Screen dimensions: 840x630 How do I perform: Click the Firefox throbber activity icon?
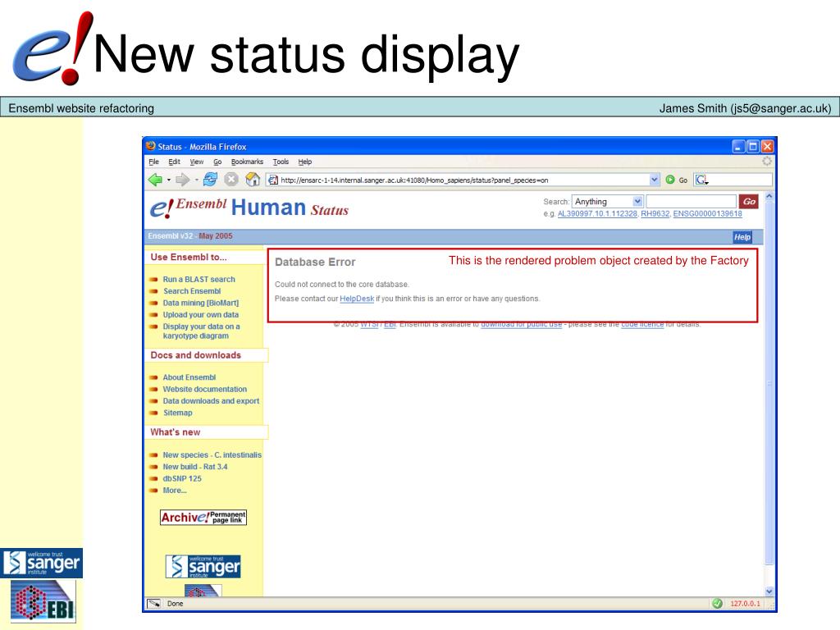point(767,162)
